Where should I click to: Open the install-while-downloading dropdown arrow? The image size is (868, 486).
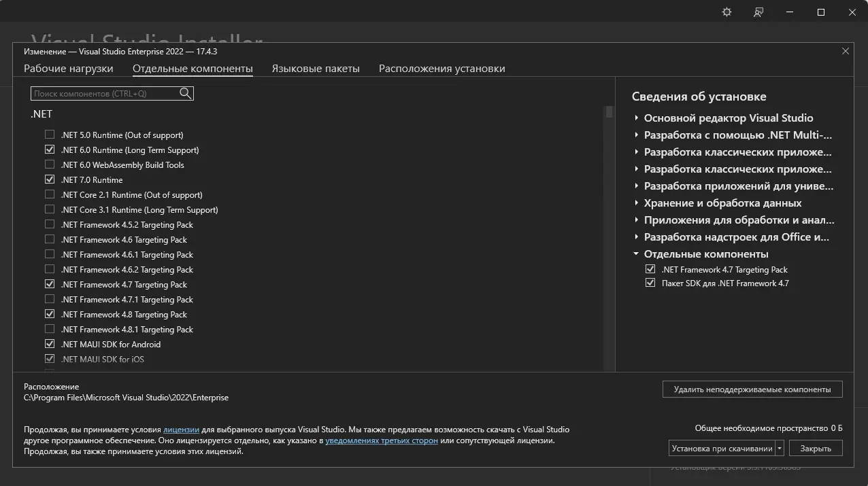point(780,448)
